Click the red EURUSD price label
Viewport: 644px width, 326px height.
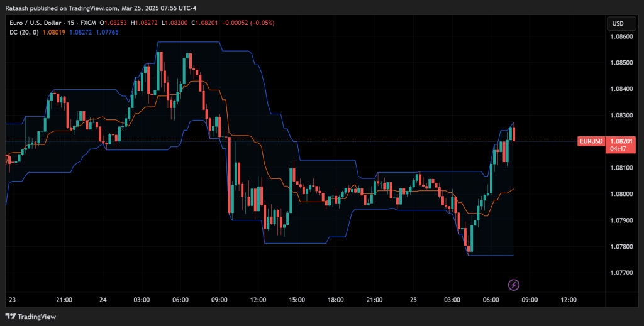tap(591, 141)
